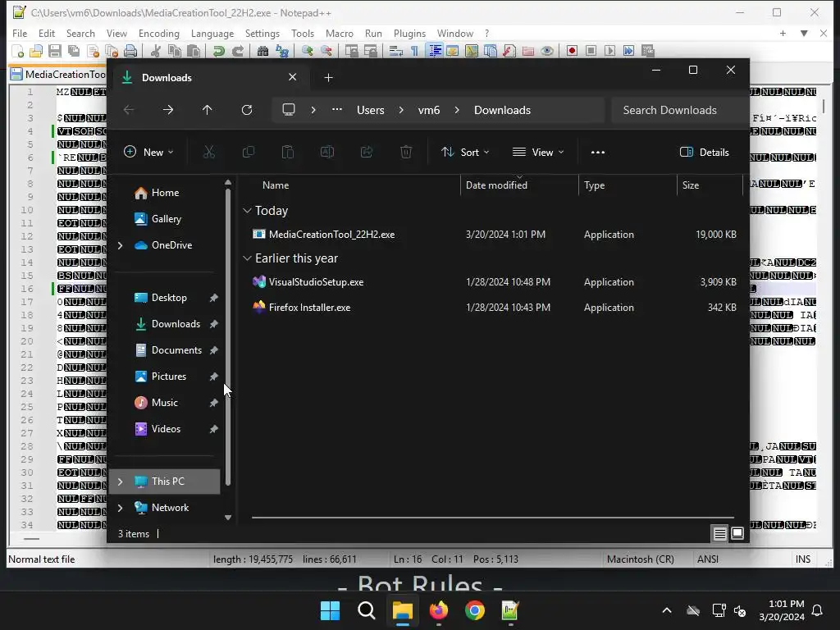Toggle Word wrap in Notepad++ toolbar
The image size is (840, 630).
click(x=396, y=51)
